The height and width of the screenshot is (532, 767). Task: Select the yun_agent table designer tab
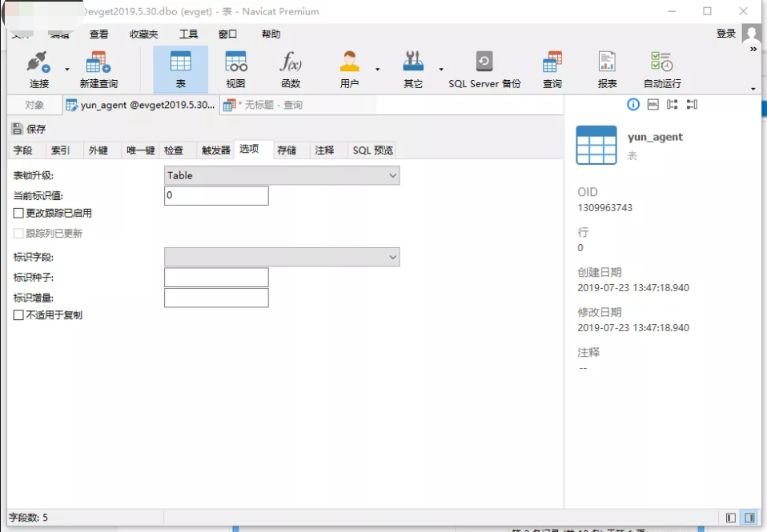click(x=141, y=105)
